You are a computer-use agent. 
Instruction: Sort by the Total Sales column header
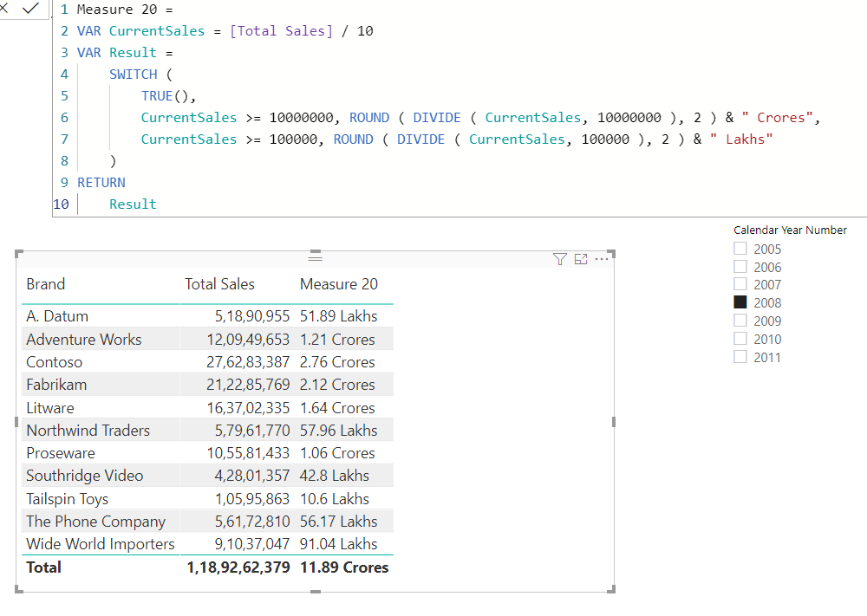pos(219,284)
